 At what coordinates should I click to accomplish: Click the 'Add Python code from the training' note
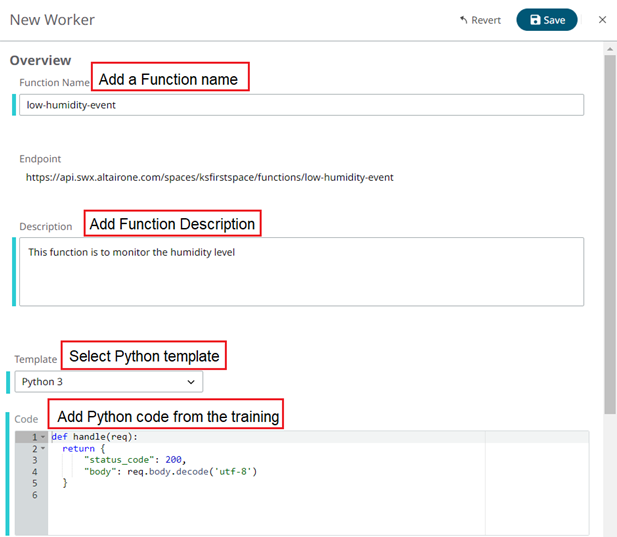(168, 416)
